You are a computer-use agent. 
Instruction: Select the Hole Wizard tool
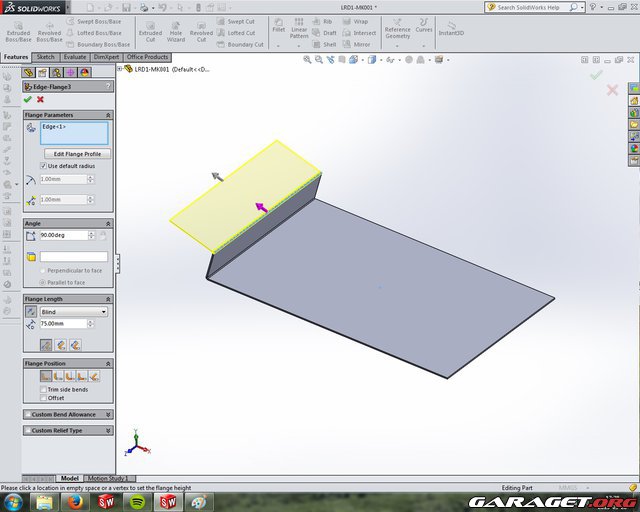coord(175,31)
